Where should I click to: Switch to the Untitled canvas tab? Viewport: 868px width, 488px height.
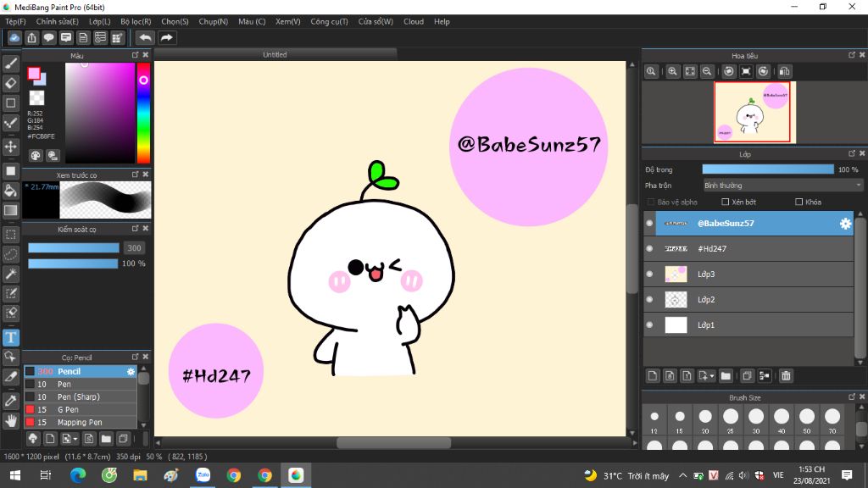pos(275,55)
